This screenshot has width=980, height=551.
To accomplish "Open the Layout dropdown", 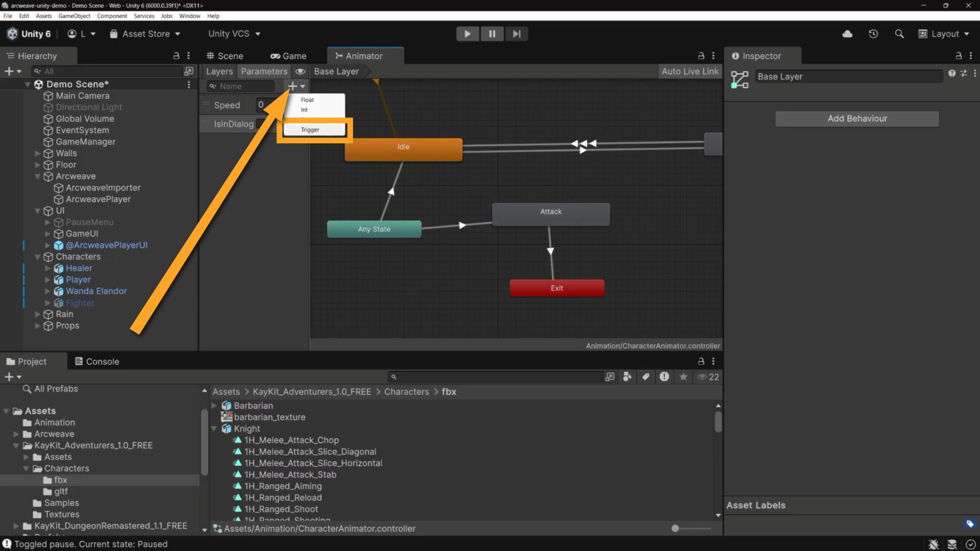I will pos(944,34).
